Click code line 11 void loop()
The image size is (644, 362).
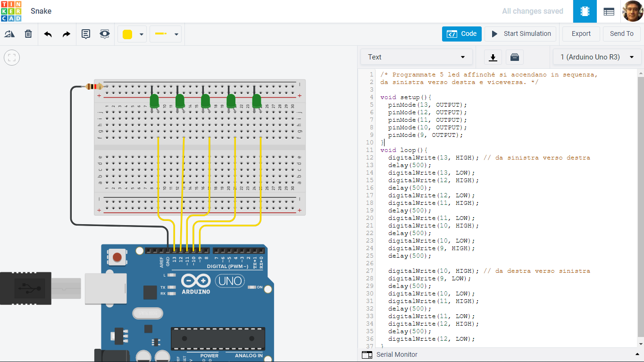point(404,150)
